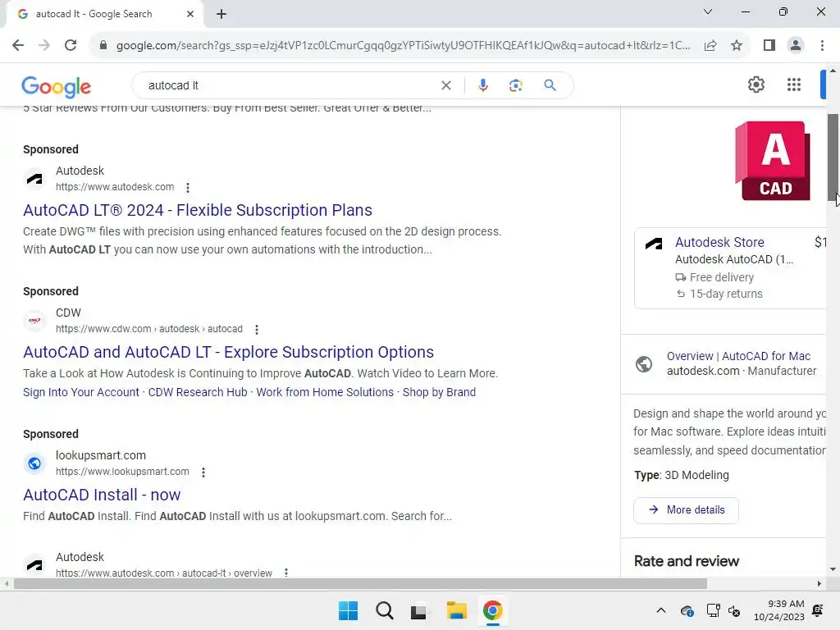Click the scroll down arrow of the page
Viewport: 840px width, 630px height.
833,569
